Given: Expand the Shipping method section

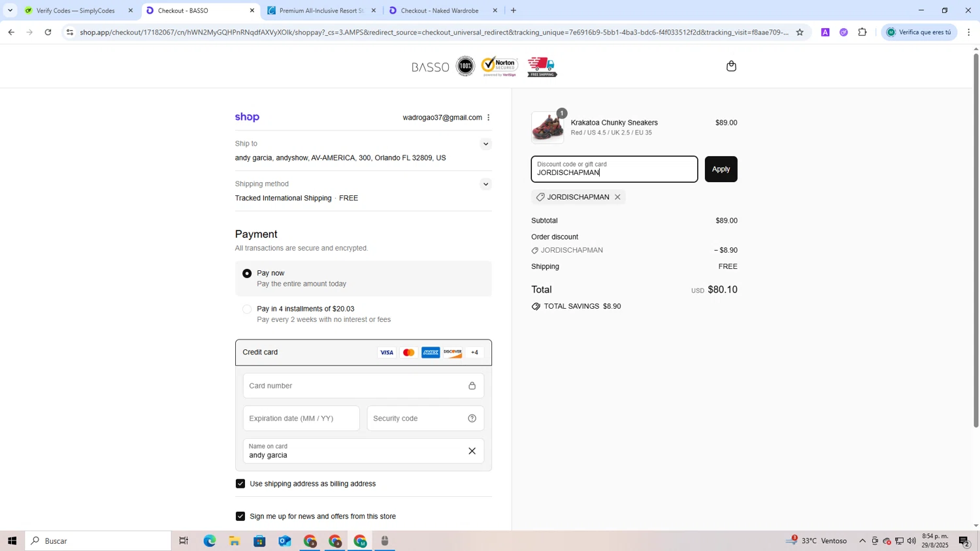Looking at the screenshot, I should pos(485,184).
